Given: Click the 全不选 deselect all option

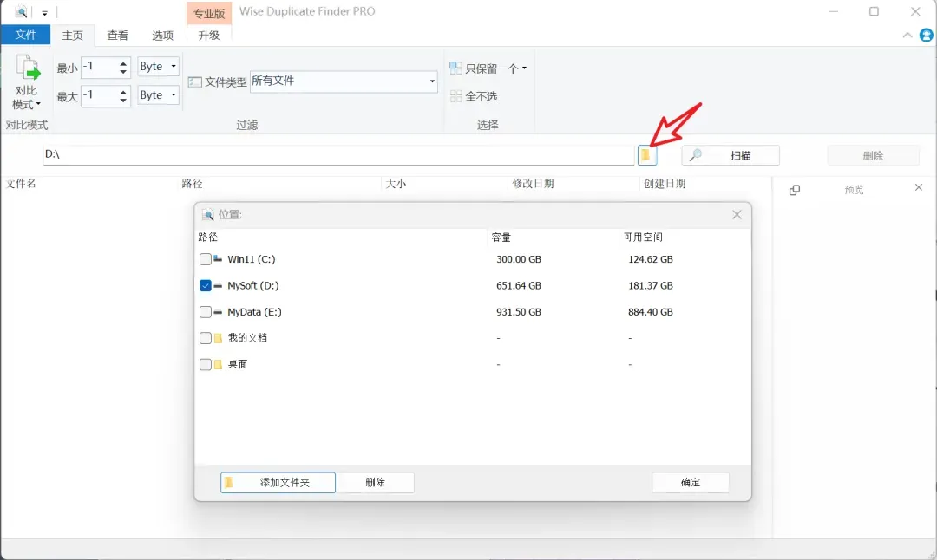Looking at the screenshot, I should click(x=474, y=96).
